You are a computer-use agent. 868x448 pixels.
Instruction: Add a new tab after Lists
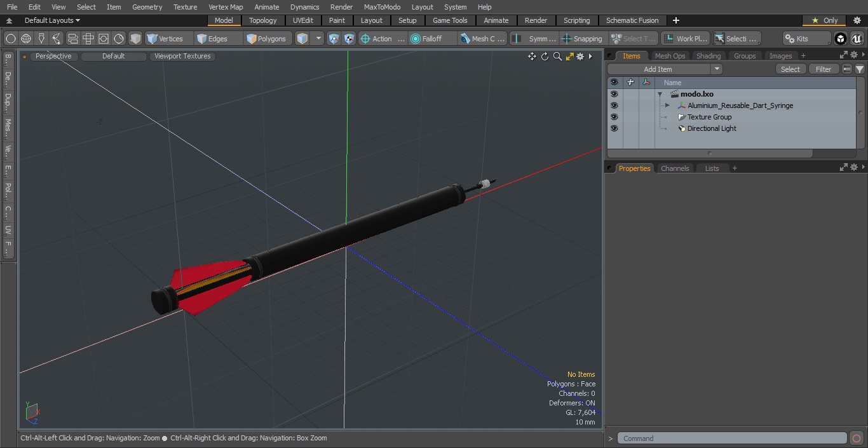coord(735,168)
